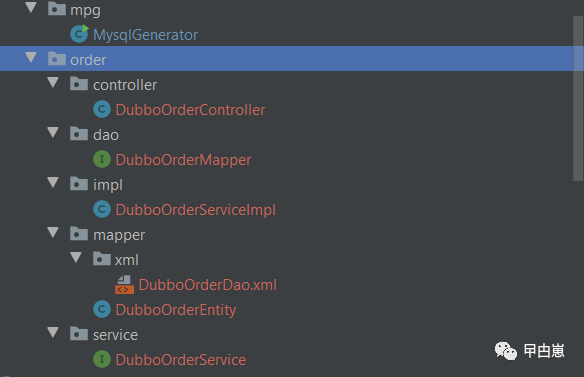This screenshot has width=584, height=377.
Task: Click the WeChat logo watermark icon
Action: (x=505, y=351)
